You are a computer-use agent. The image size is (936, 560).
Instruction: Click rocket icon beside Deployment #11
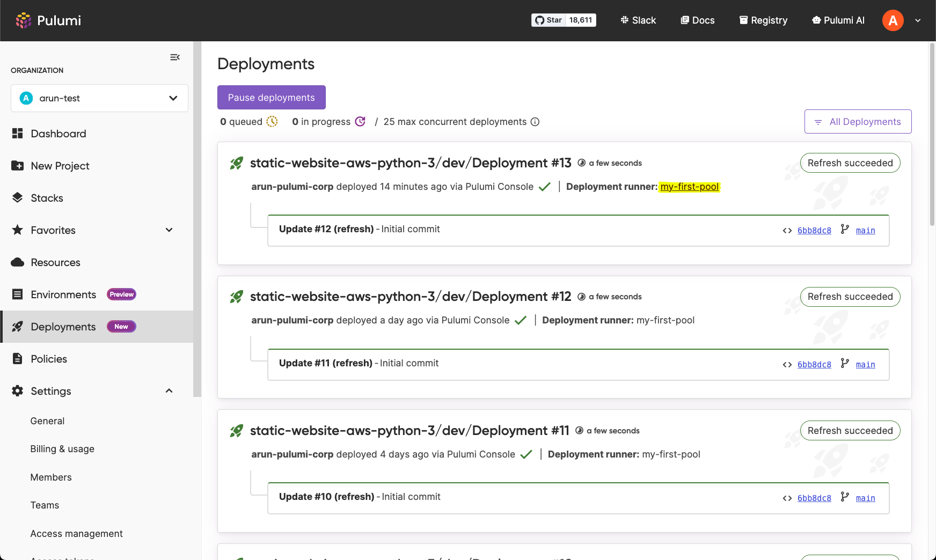point(237,431)
